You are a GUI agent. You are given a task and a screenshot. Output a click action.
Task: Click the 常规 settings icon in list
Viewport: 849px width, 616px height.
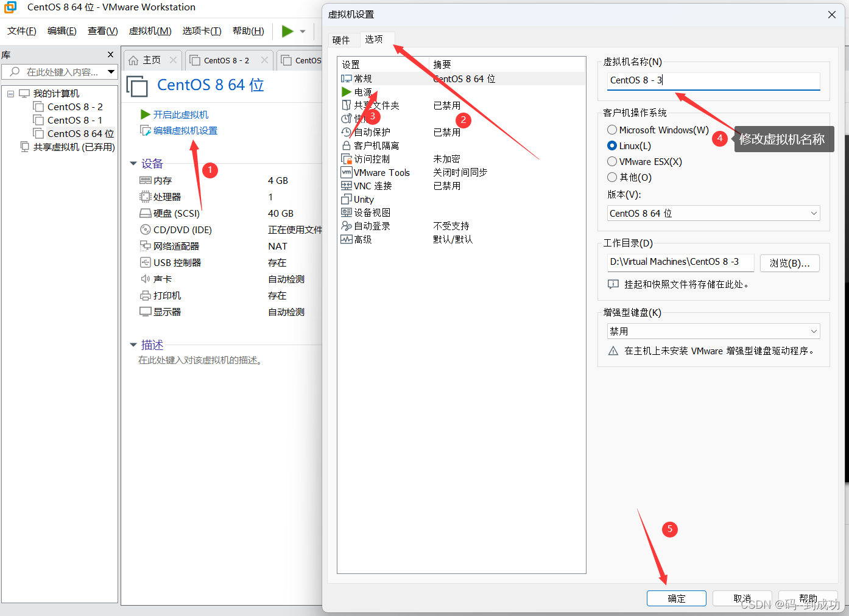pos(347,79)
